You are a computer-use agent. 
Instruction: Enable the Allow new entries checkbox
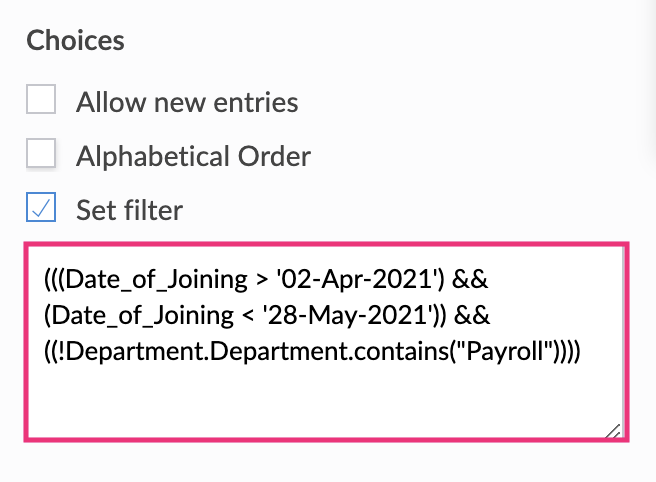41,101
